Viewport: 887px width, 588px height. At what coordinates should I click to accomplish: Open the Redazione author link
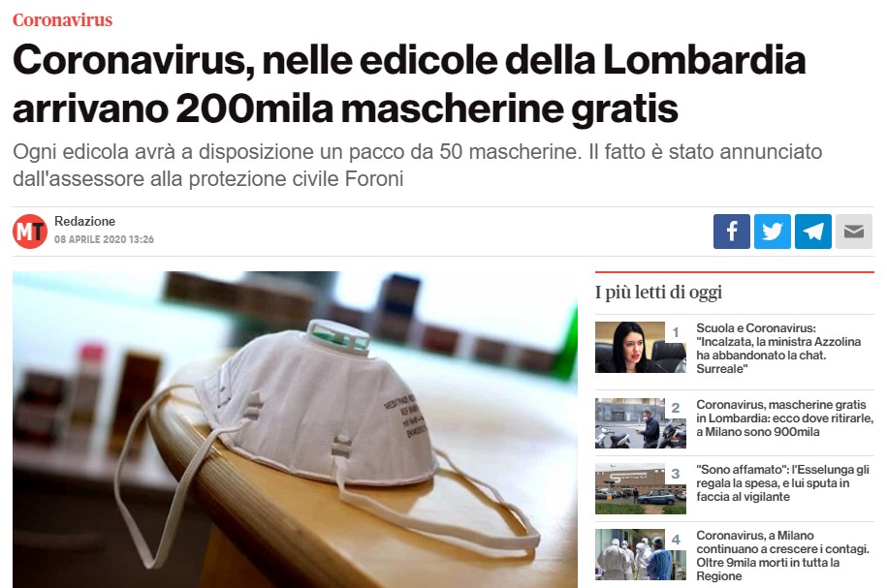coord(85,221)
